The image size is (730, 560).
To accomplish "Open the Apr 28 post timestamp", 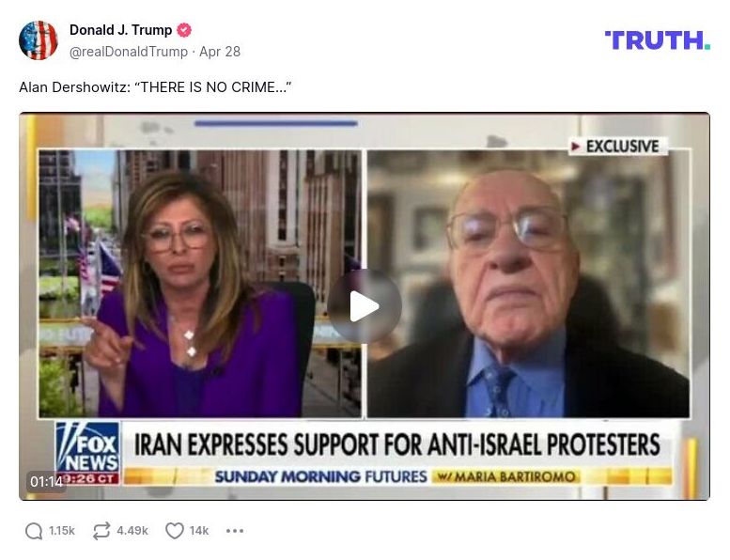I will [220, 52].
